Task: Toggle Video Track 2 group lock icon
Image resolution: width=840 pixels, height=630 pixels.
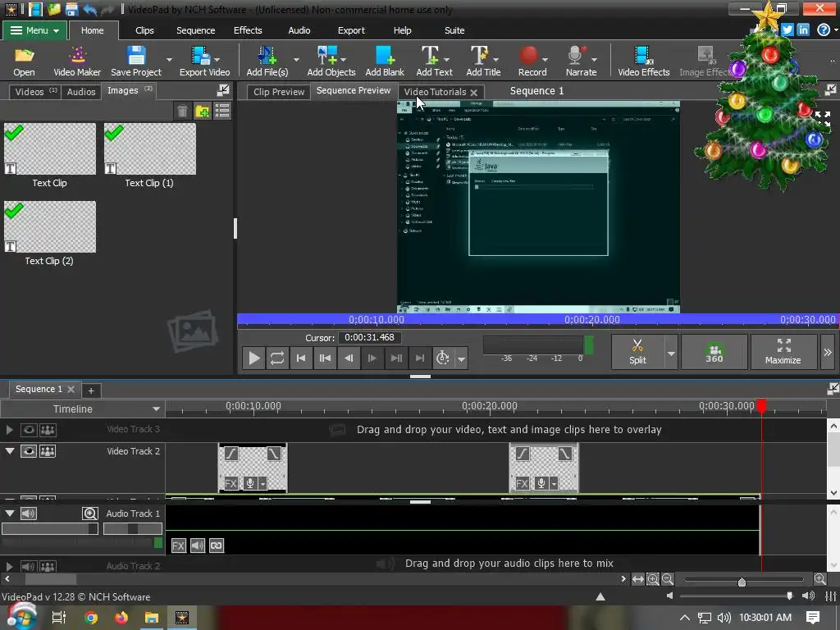Action: (47, 451)
